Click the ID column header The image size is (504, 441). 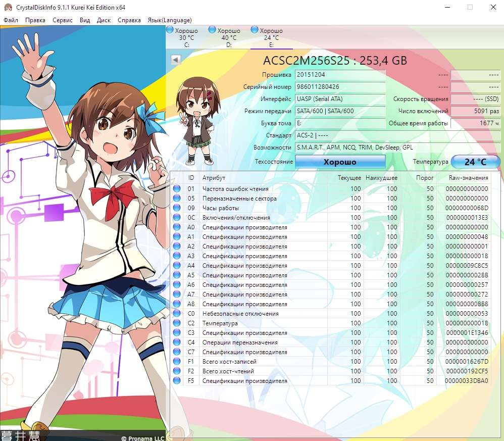coord(191,178)
